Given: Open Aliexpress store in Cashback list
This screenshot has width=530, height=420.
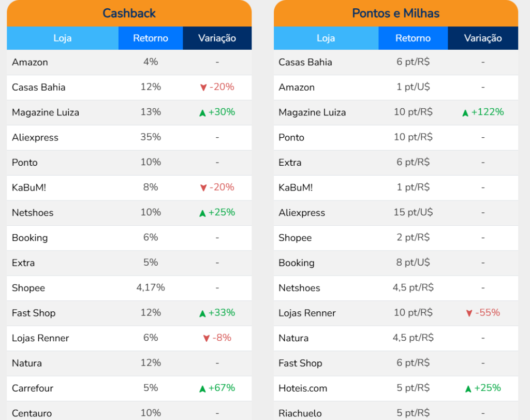Looking at the screenshot, I should click(35, 137).
